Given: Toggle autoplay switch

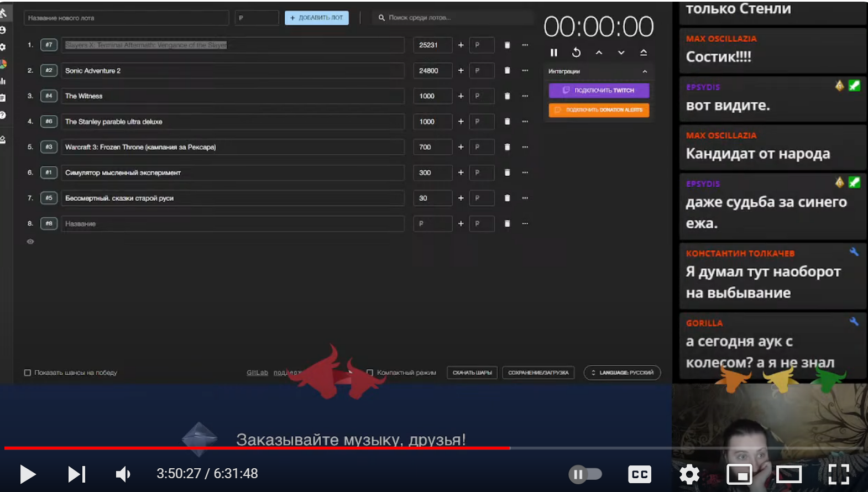Looking at the screenshot, I should tap(585, 474).
